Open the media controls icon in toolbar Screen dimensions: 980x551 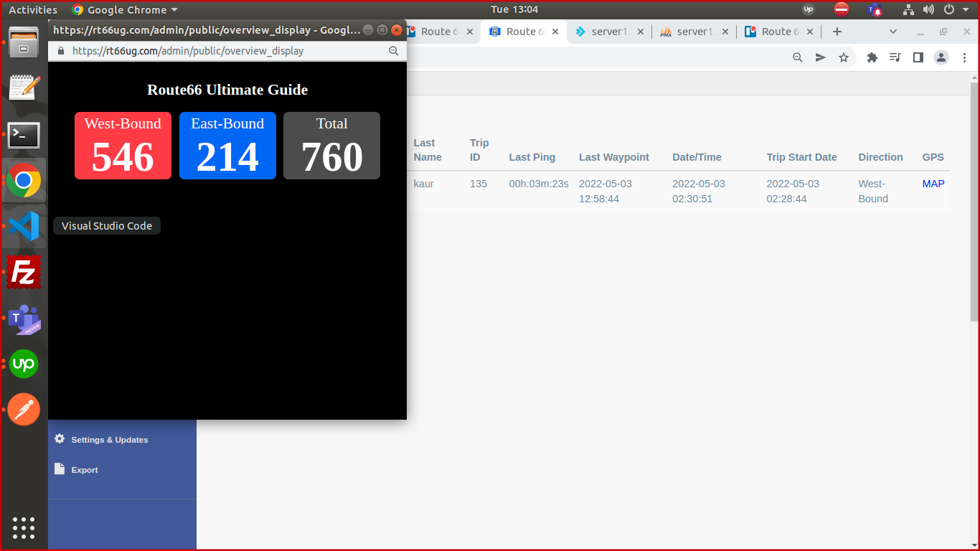click(895, 57)
